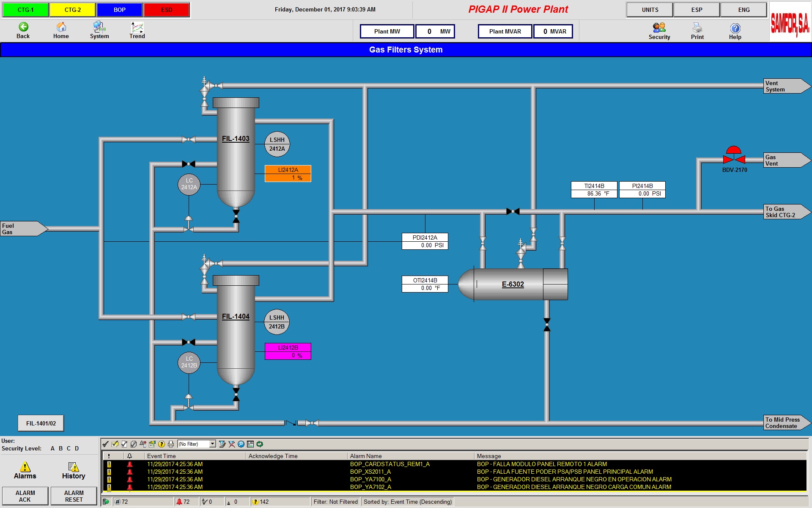Open the Help question mark icon
Screen dimensions: 812x508
point(735,28)
